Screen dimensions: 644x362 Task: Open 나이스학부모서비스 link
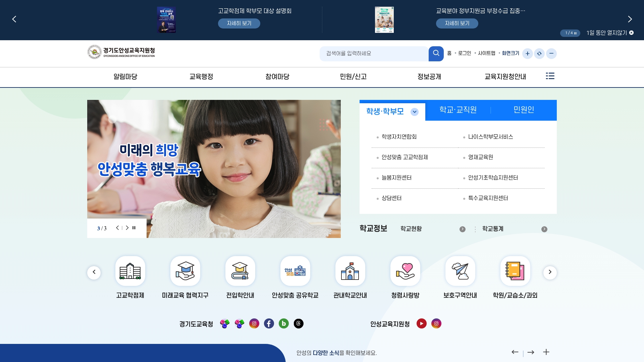pyautogui.click(x=490, y=137)
